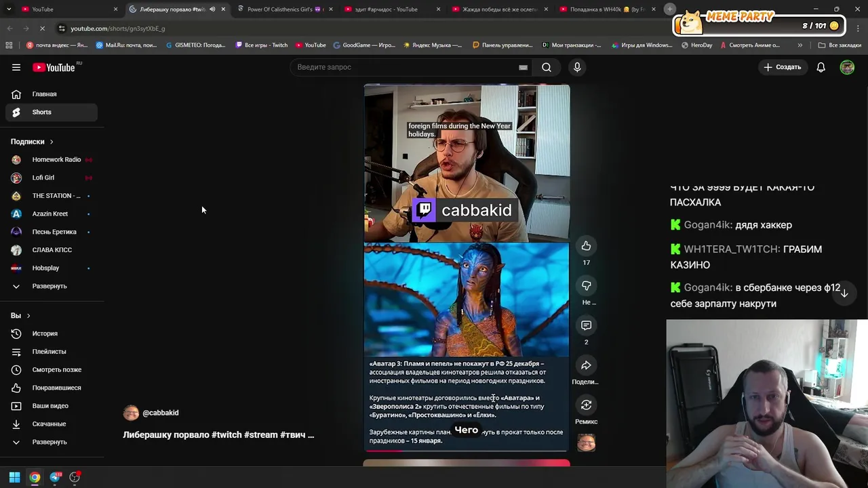Click the Создать button
The image size is (868, 488).
coord(783,67)
